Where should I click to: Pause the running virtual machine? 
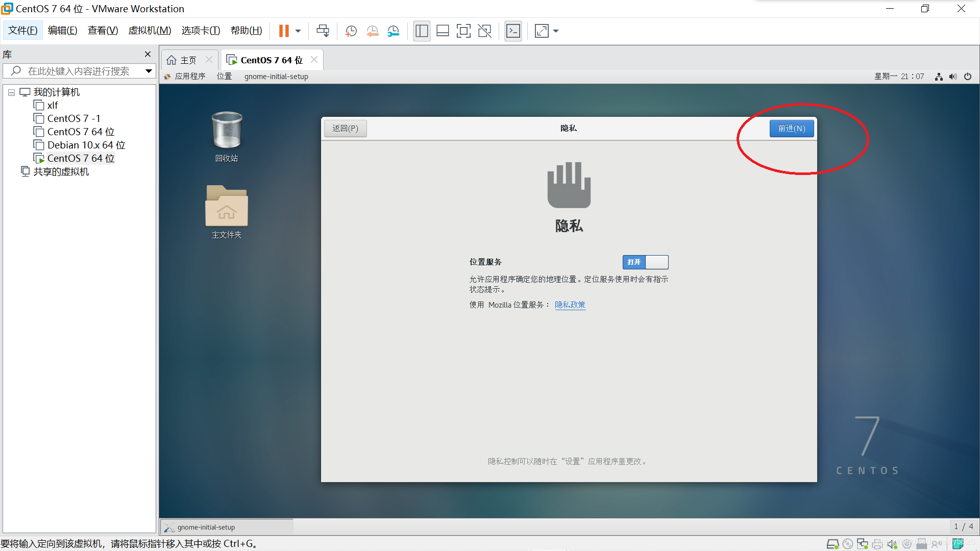pyautogui.click(x=284, y=31)
